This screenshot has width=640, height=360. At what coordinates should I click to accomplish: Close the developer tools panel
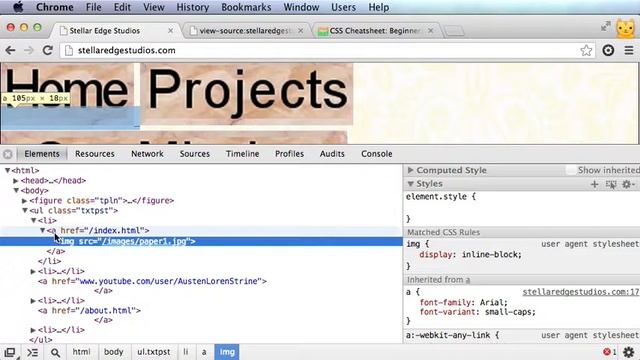point(7,154)
